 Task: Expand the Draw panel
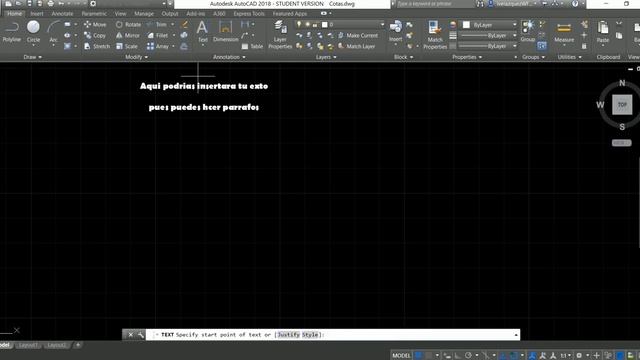[x=33, y=57]
